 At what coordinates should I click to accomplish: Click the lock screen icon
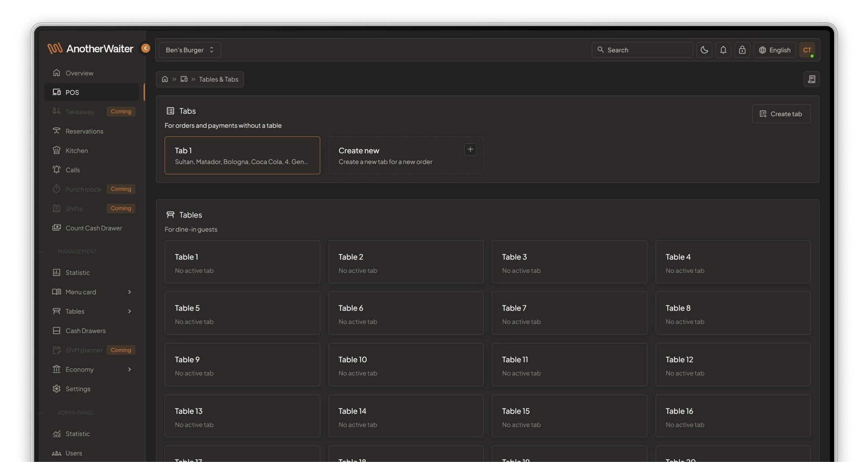(742, 50)
